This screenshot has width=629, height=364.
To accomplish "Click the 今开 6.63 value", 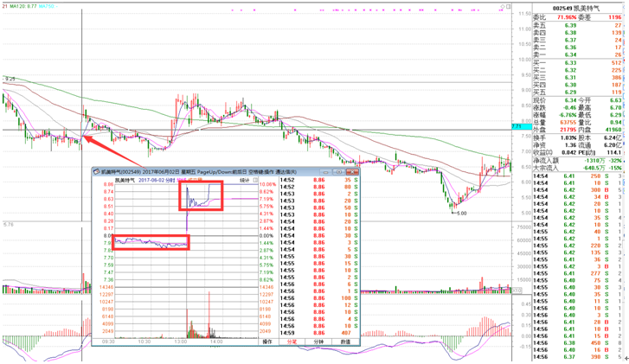I will point(616,100).
